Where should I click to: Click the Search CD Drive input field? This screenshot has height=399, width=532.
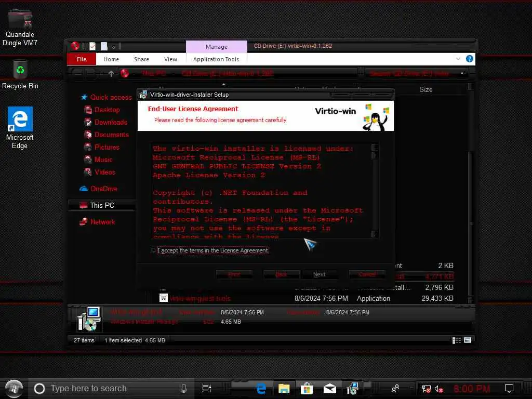417,73
